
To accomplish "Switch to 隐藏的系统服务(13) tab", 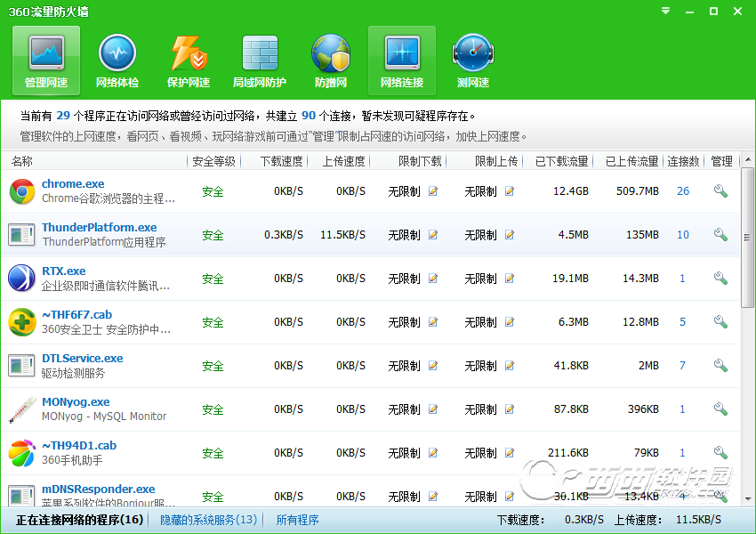I will [208, 520].
